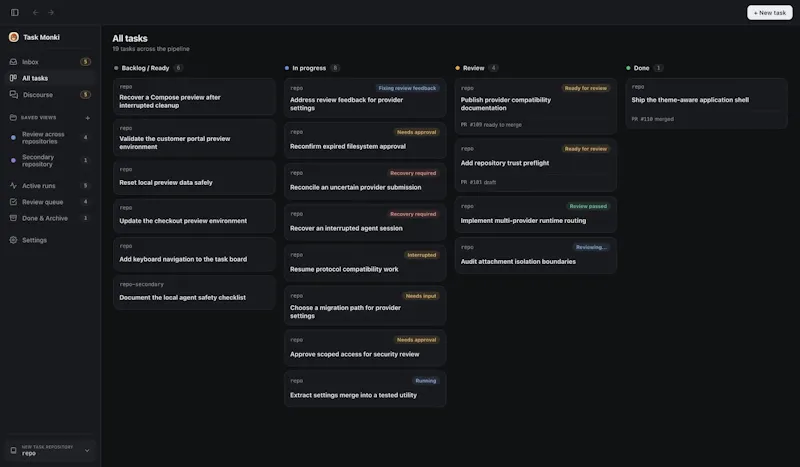Open Update the checkout preview environment card
The image size is (800, 467).
click(x=194, y=216)
